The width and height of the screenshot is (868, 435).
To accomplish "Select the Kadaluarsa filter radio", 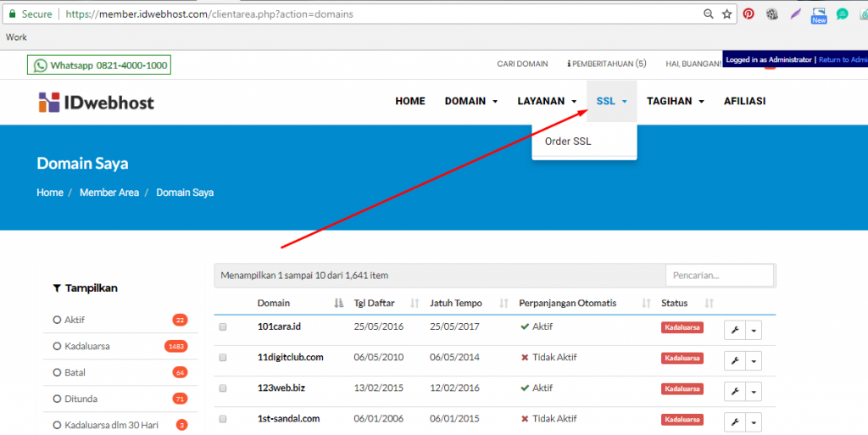I will tap(57, 347).
